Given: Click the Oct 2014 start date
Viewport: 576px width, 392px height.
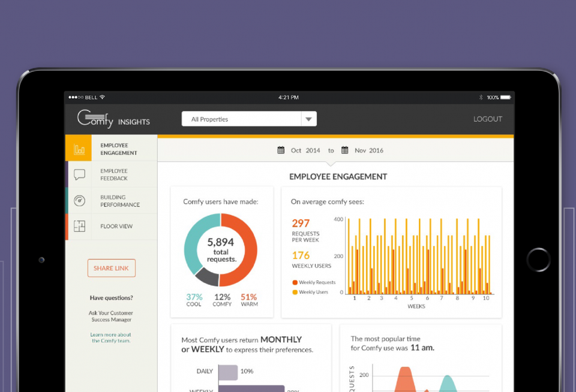Looking at the screenshot, I should [305, 150].
